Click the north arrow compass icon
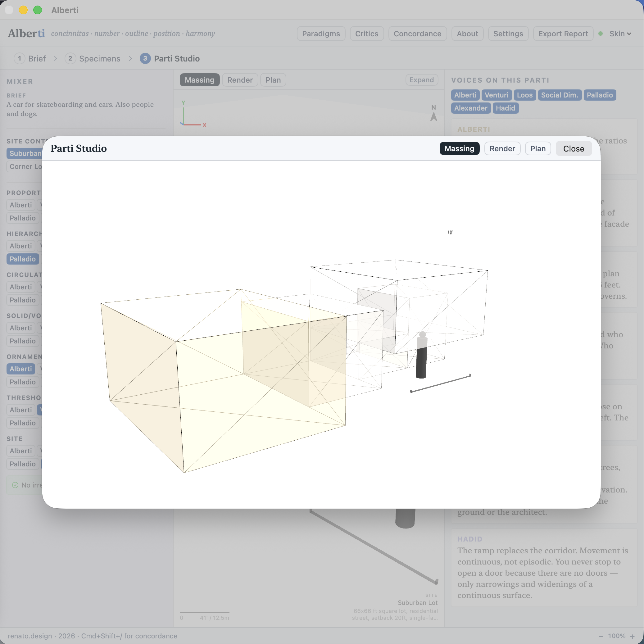This screenshot has width=644, height=644. click(433, 113)
